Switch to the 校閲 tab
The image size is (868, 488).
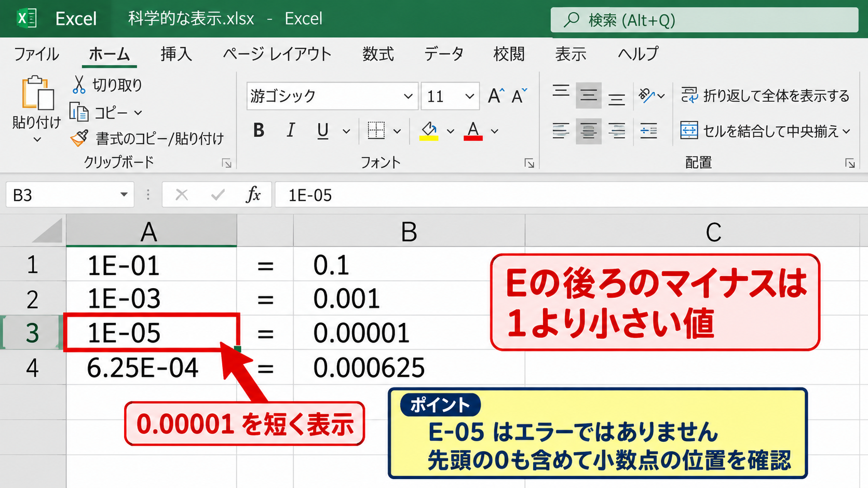[509, 54]
